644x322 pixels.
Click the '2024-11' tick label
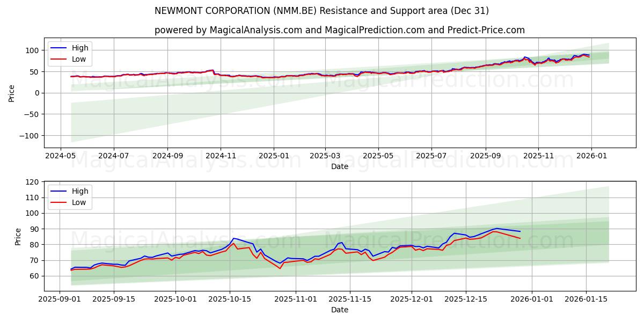(221, 156)
